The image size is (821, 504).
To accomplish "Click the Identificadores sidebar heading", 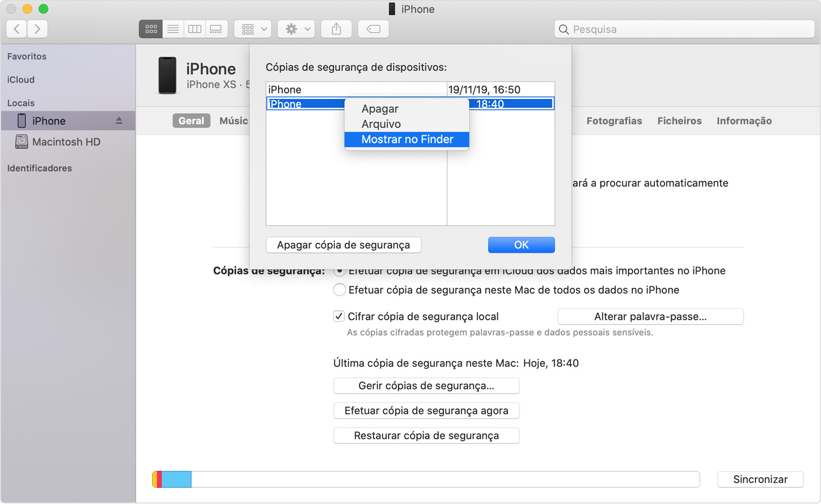I will pyautogui.click(x=39, y=168).
